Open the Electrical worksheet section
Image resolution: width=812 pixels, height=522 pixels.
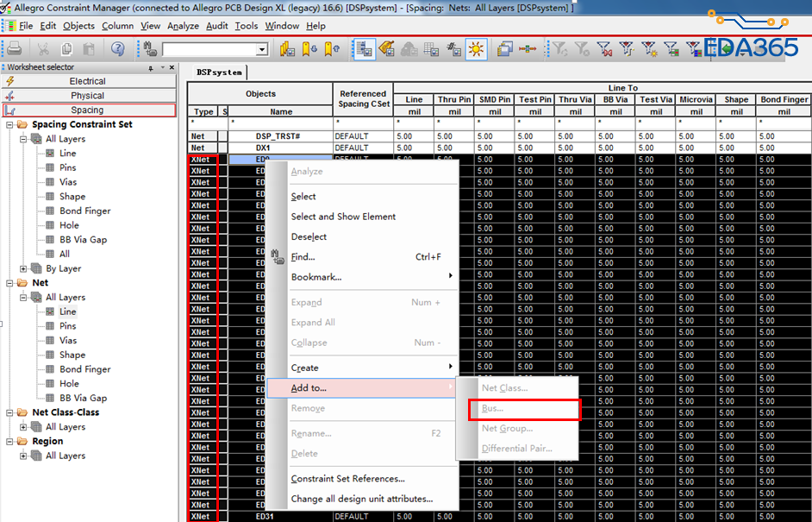[x=87, y=81]
